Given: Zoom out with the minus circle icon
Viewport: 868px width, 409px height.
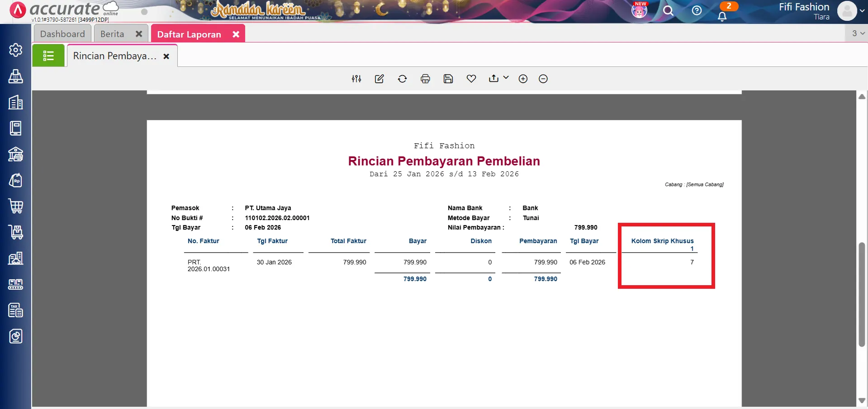Looking at the screenshot, I should click(543, 79).
